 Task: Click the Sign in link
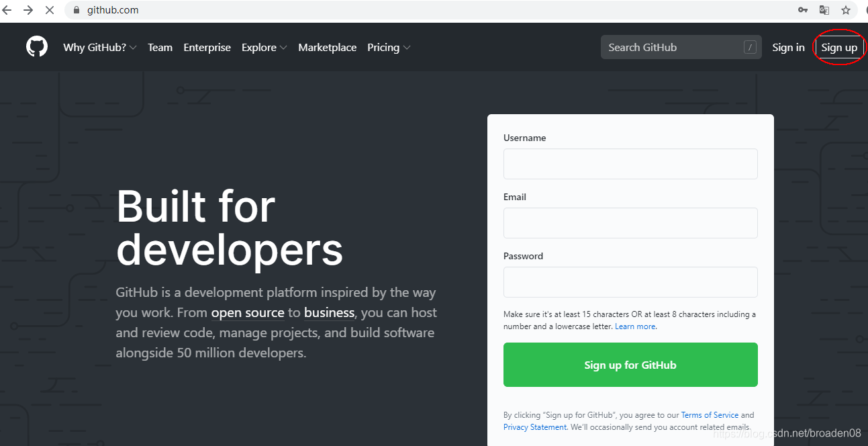click(788, 47)
